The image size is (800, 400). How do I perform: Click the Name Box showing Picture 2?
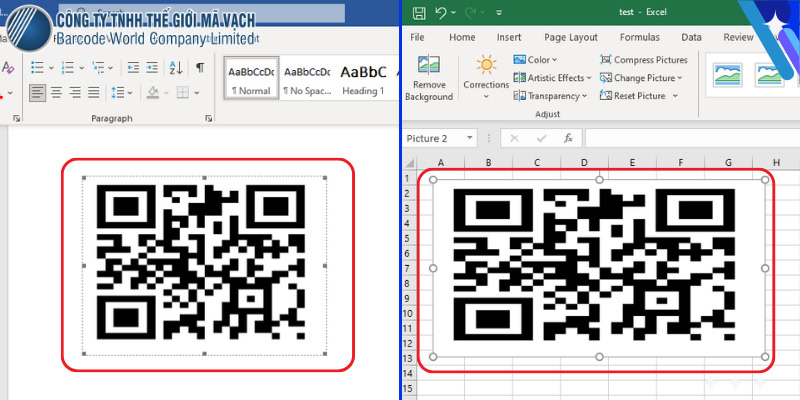(434, 138)
